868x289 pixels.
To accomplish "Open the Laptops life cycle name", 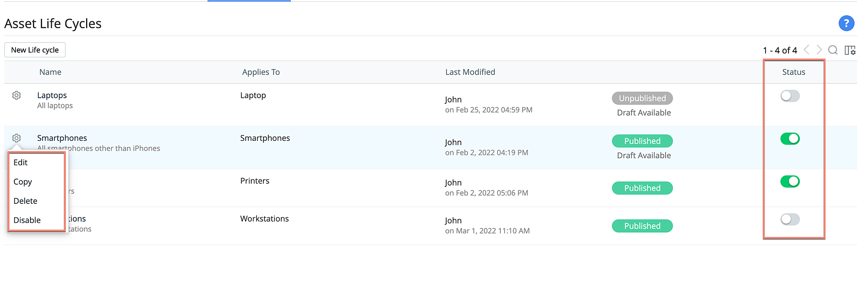I will [x=52, y=95].
